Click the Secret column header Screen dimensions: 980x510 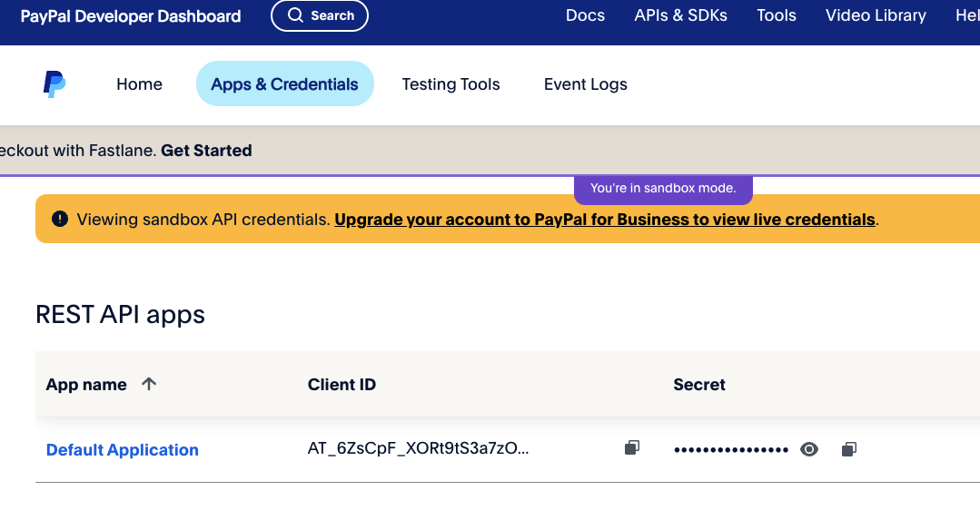pyautogui.click(x=699, y=385)
